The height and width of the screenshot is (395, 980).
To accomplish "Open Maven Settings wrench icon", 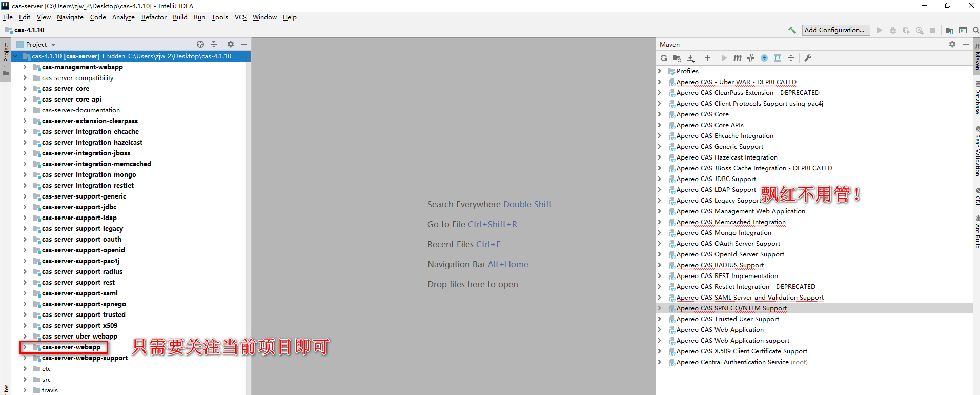I will pyautogui.click(x=808, y=58).
